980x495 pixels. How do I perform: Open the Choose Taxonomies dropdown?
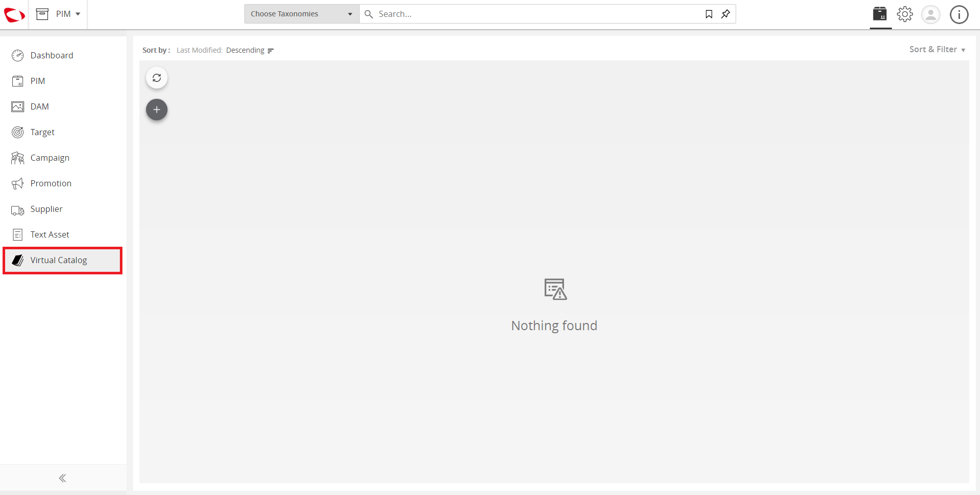(302, 14)
